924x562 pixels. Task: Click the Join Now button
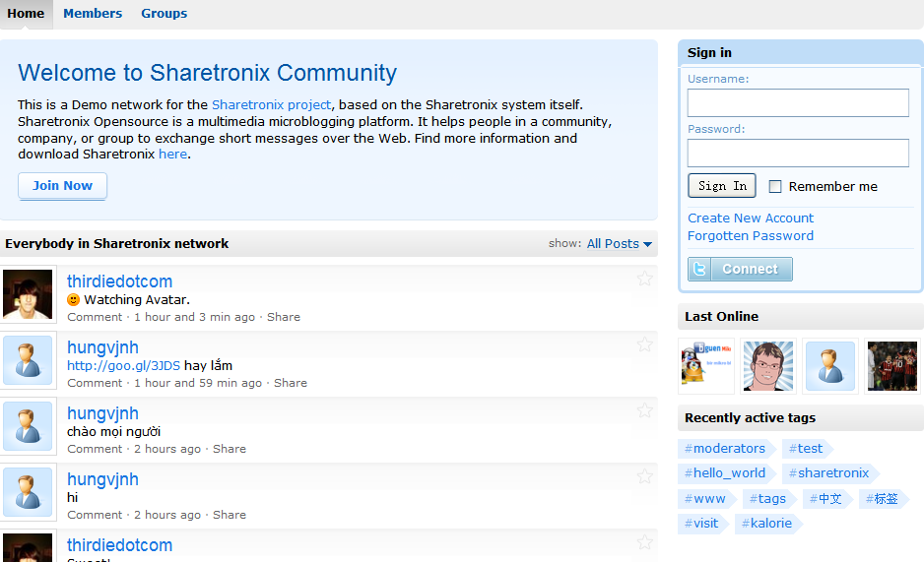[62, 186]
